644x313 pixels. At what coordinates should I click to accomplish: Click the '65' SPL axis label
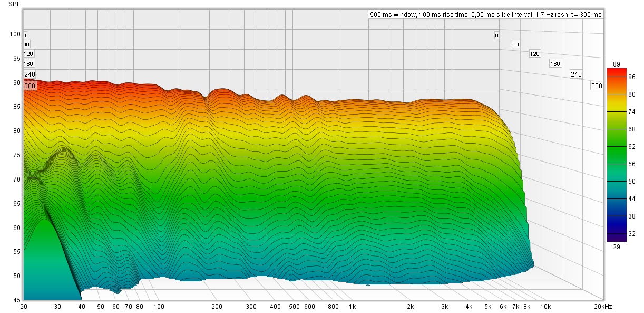pyautogui.click(x=16, y=204)
